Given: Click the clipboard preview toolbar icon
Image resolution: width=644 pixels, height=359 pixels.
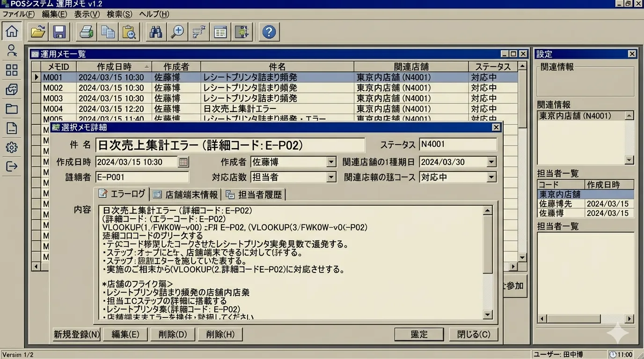Looking at the screenshot, I should pyautogui.click(x=129, y=32).
